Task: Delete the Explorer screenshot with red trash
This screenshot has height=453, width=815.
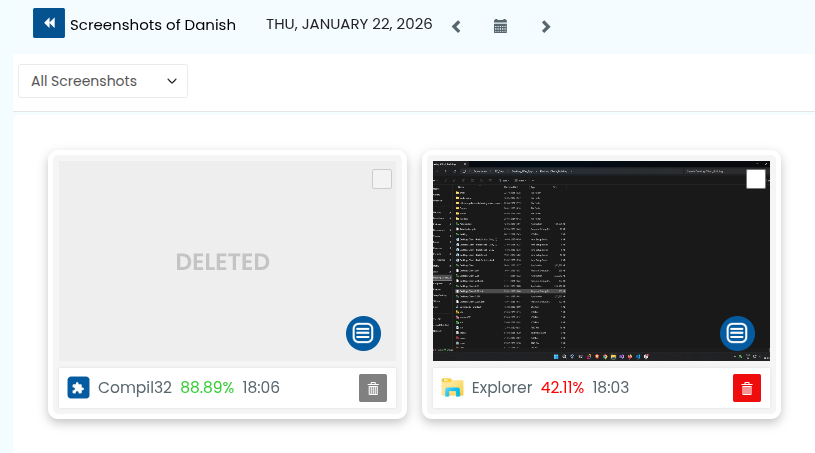Action: click(x=746, y=388)
